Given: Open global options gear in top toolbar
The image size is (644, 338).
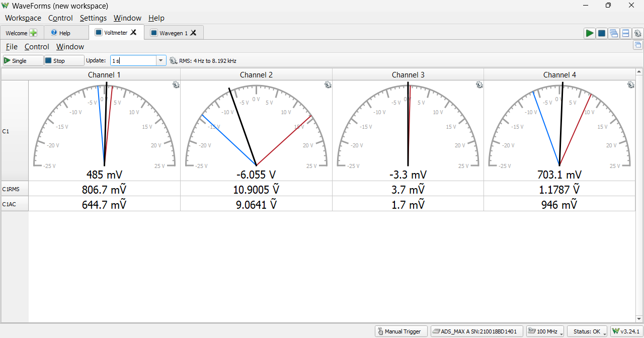Looking at the screenshot, I should click(637, 33).
